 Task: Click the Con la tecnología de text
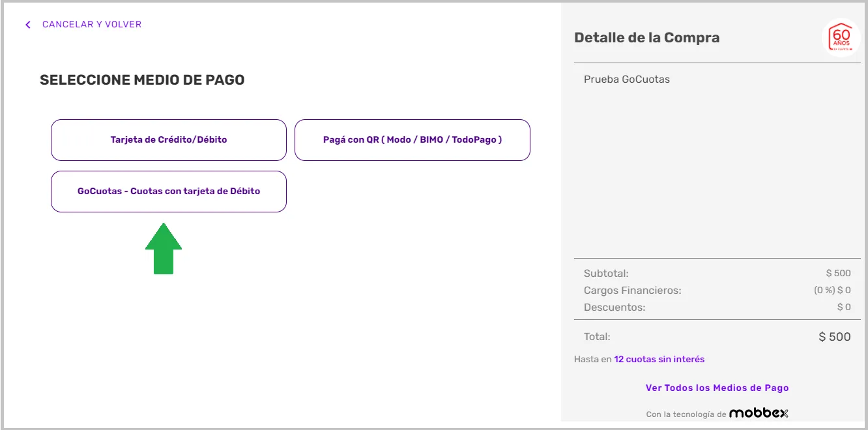pos(686,414)
